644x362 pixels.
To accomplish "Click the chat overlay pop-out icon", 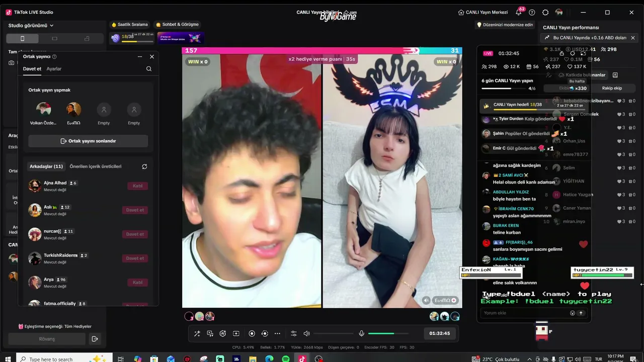I will click(583, 53).
